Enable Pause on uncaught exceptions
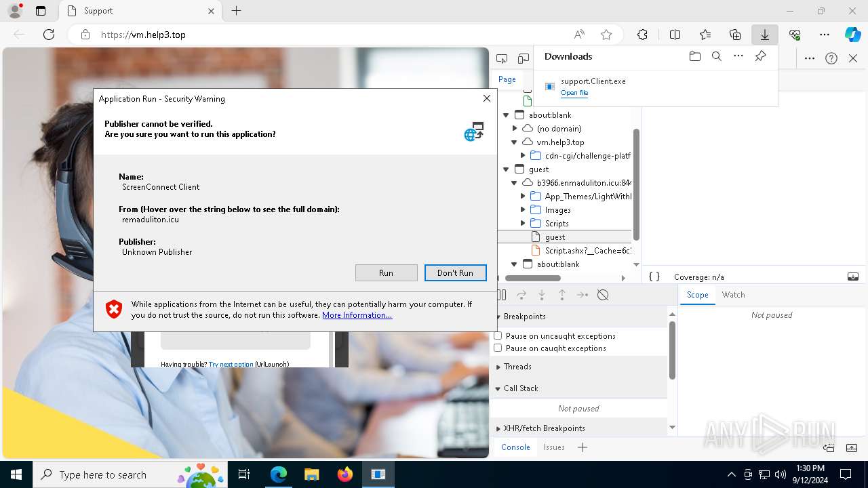Image resolution: width=868 pixels, height=488 pixels. point(498,335)
